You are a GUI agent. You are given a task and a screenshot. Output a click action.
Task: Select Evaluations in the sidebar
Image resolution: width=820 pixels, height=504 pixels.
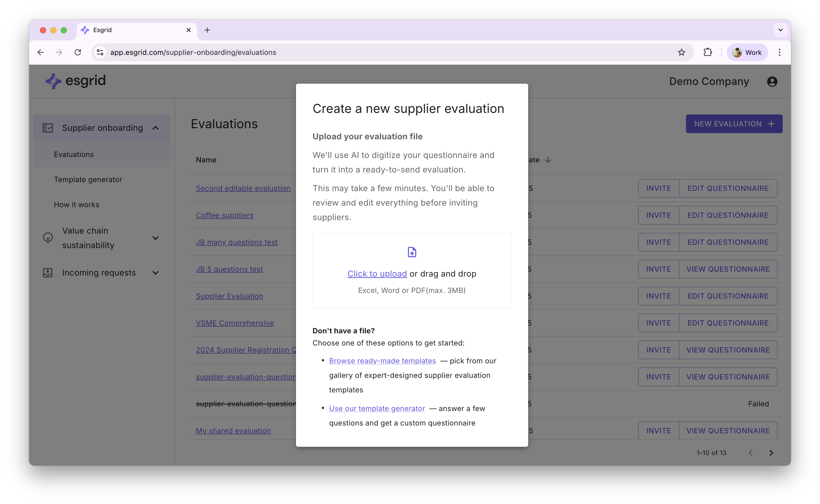(74, 154)
